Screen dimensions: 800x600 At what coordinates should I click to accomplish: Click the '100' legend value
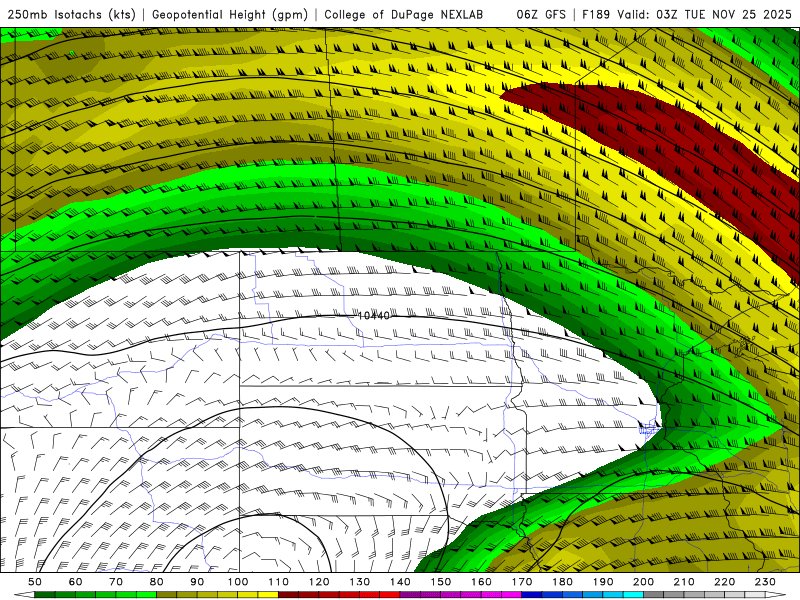click(238, 582)
